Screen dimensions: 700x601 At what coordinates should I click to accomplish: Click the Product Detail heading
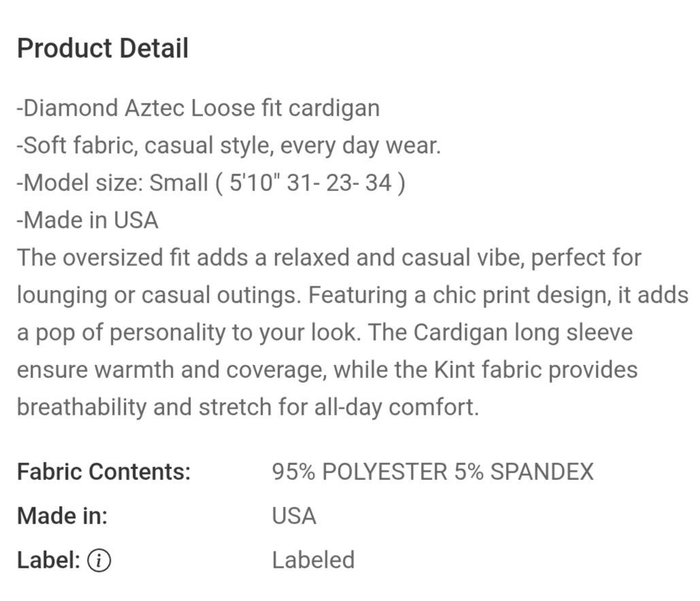103,48
